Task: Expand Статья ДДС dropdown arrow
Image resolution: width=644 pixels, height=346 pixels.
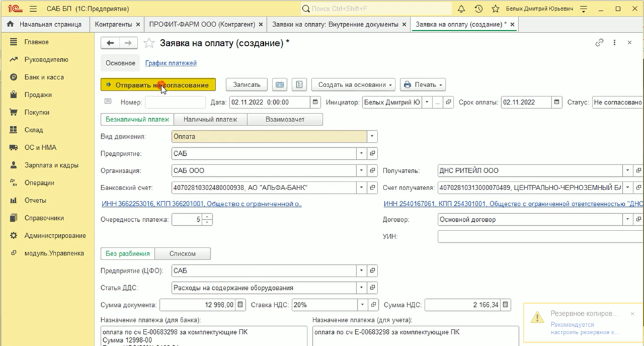Action: point(362,288)
